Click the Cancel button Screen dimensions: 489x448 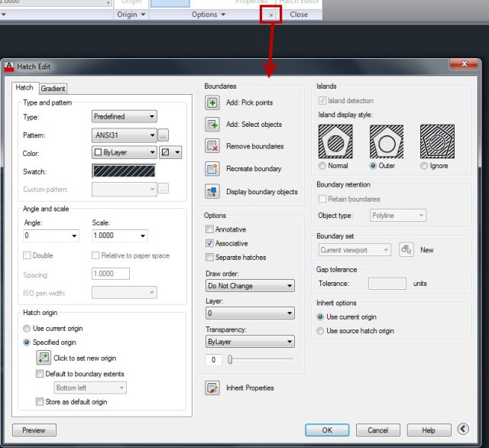[x=377, y=430]
